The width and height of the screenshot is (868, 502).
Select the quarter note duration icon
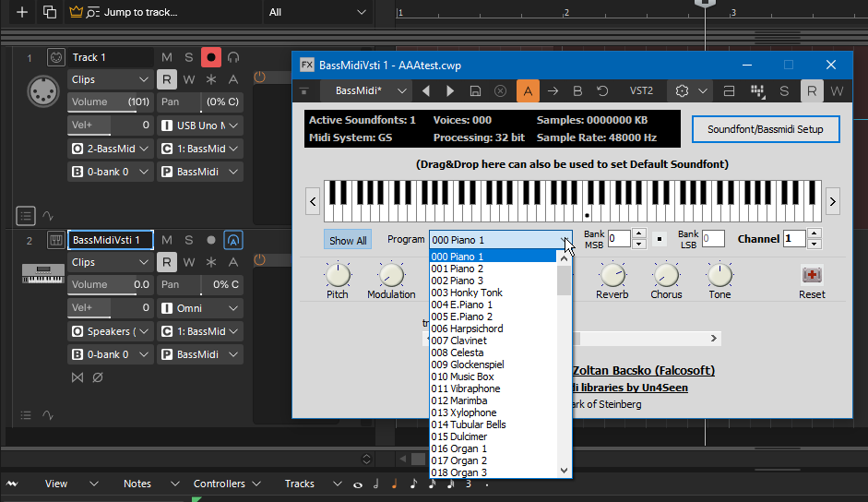[x=394, y=484]
